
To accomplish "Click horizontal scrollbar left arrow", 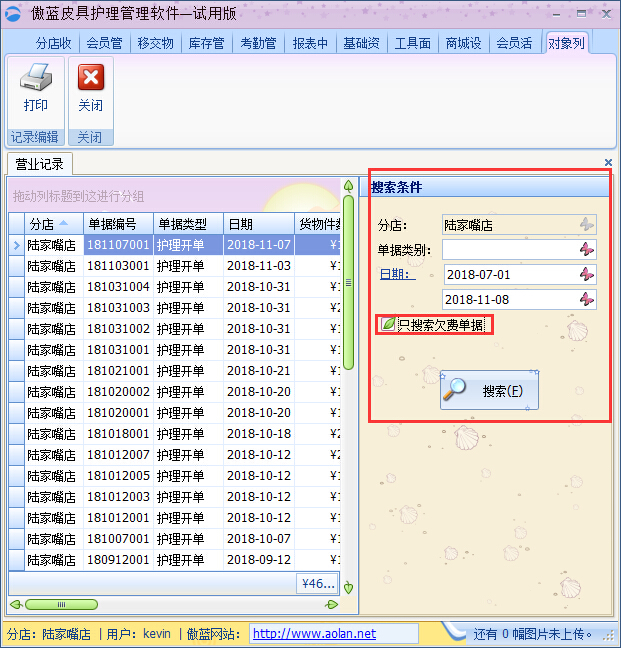I will coord(16,604).
